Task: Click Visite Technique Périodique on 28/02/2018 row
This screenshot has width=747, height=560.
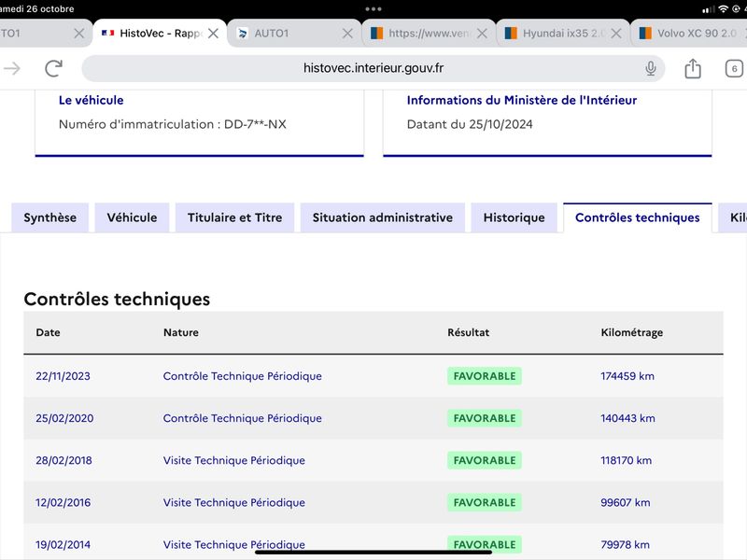Action: coord(234,460)
